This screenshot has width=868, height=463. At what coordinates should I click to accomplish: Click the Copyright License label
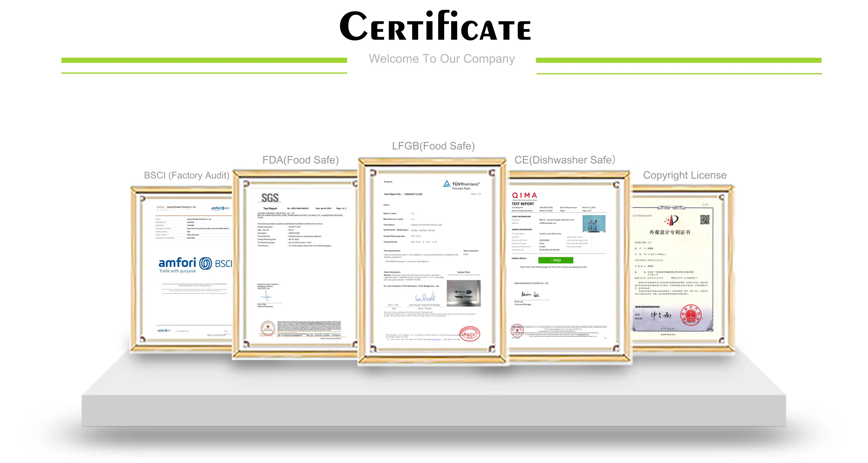click(x=684, y=175)
